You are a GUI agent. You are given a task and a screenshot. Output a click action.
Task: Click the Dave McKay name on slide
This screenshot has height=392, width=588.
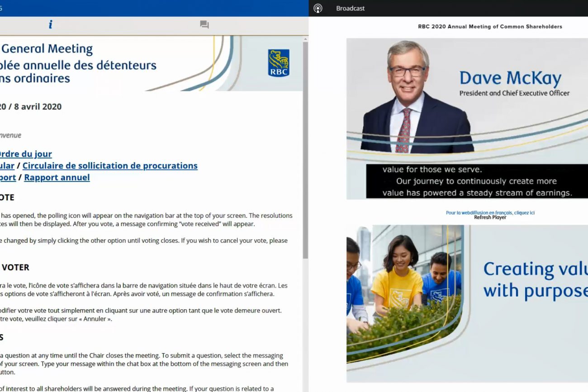511,78
